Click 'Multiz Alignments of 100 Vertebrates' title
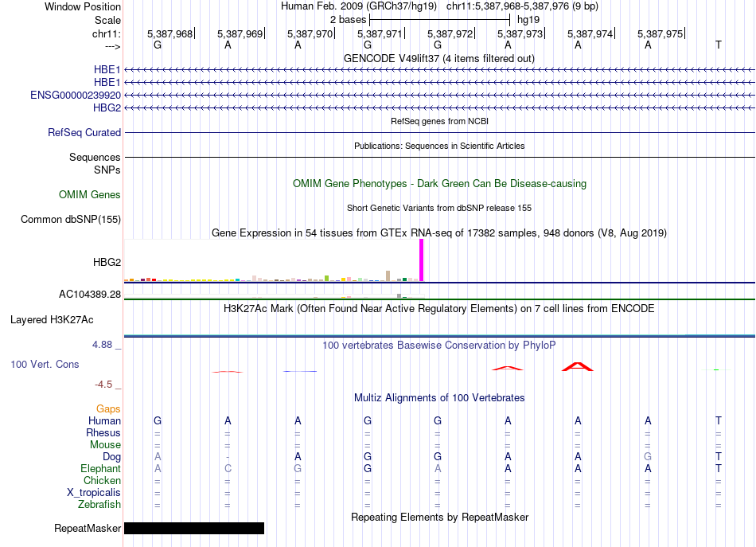 pos(439,397)
